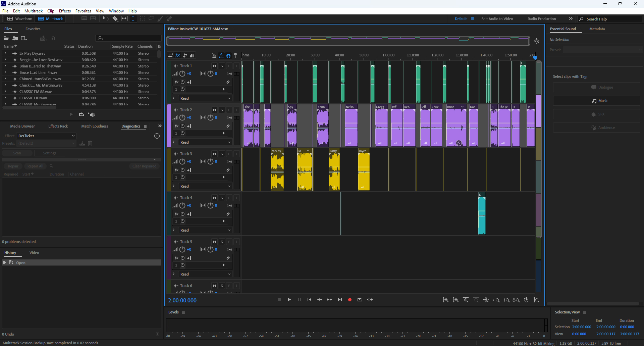Arm Track 3 for recording
Screen dimensions: 644x346
(229, 154)
